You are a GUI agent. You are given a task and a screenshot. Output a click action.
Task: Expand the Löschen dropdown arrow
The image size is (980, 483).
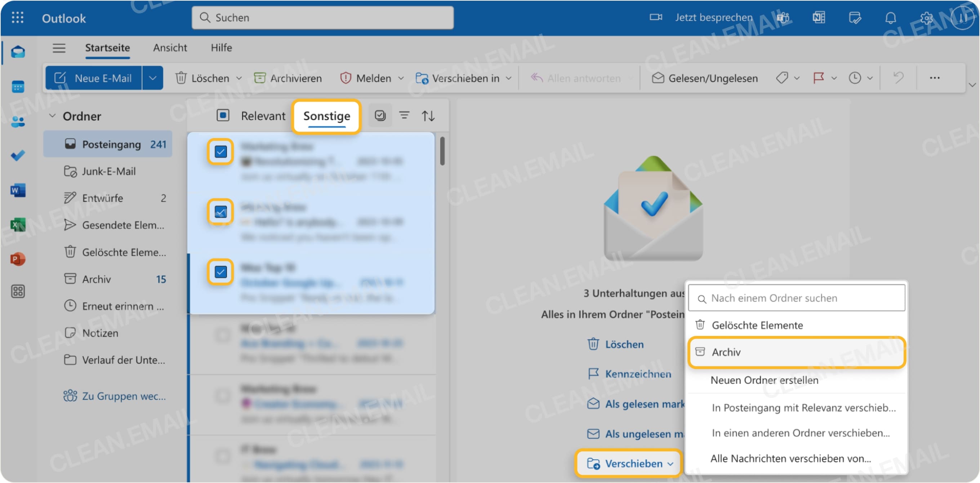(x=239, y=79)
